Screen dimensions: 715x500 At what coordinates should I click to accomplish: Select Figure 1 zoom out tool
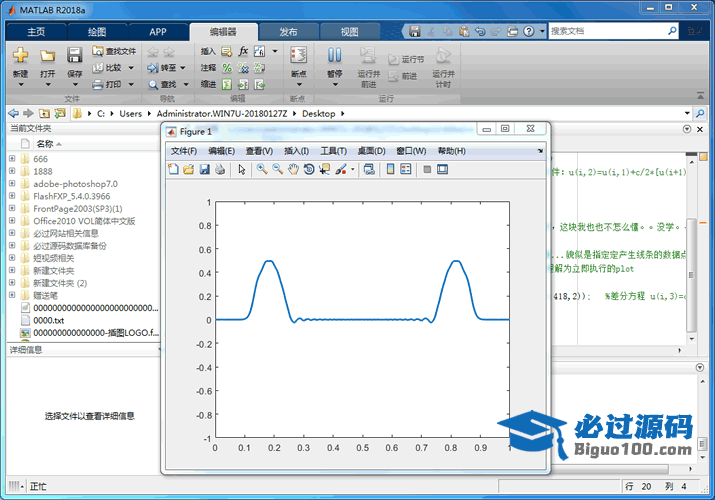pos(277,169)
